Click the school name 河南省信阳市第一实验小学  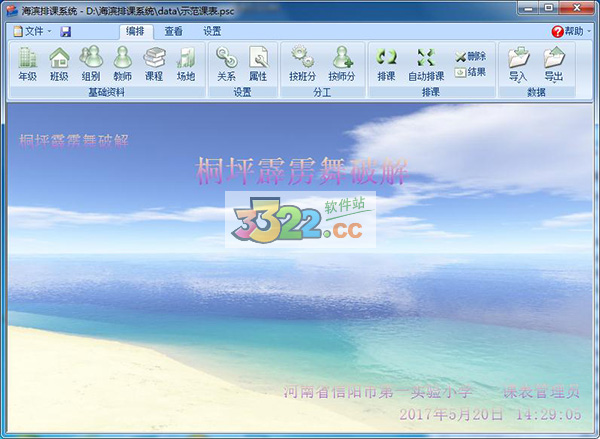click(x=378, y=392)
